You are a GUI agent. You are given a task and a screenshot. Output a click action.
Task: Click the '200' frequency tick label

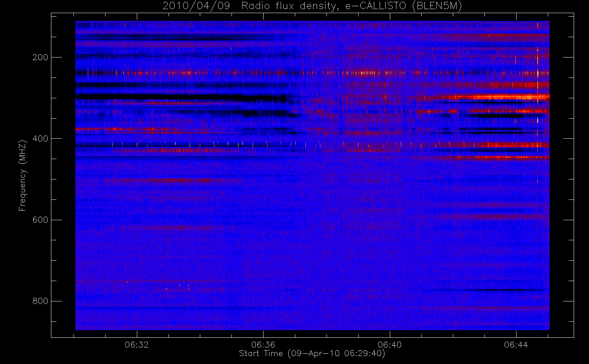tap(40, 58)
